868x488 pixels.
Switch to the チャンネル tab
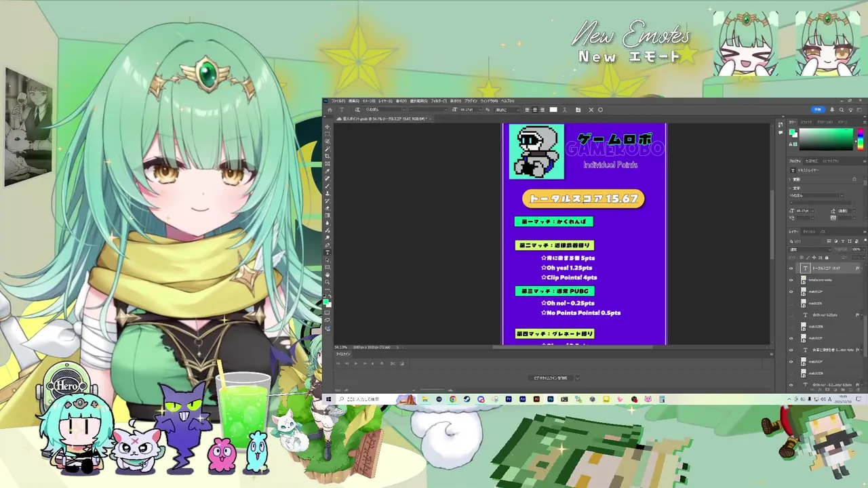[x=809, y=232]
